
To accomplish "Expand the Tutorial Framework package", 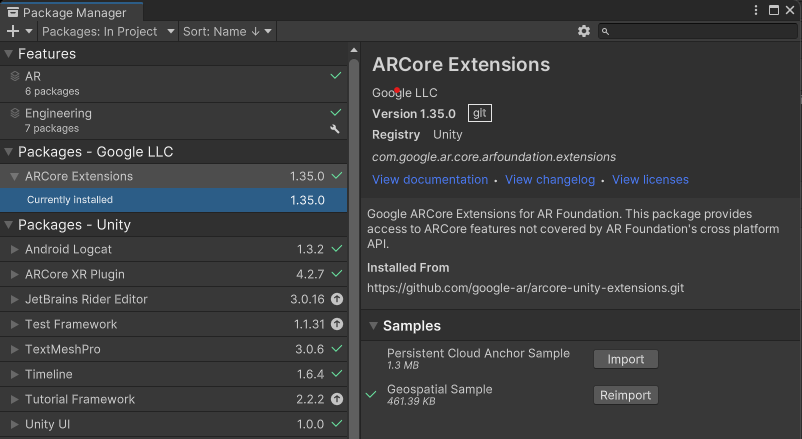I will [14, 400].
